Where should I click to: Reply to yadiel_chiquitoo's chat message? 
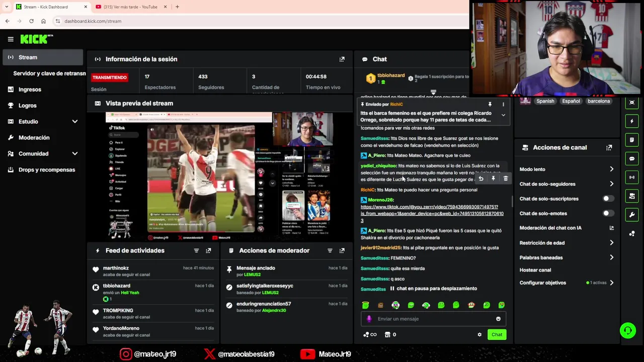481,178
